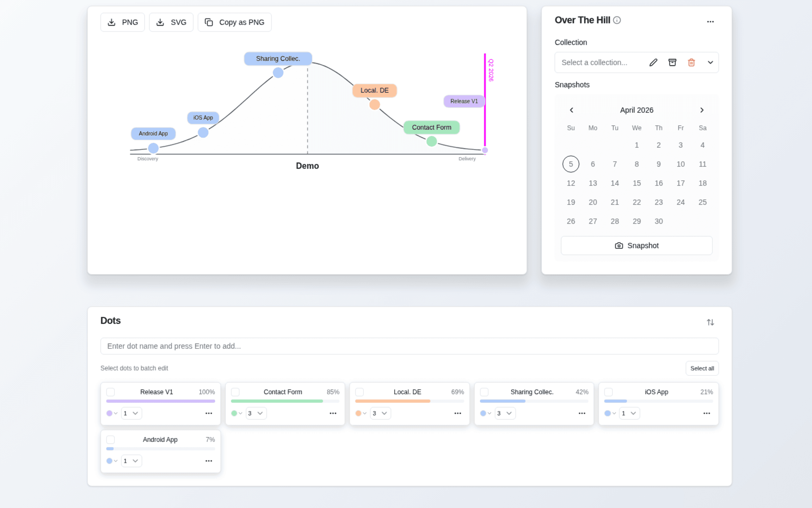Screen dimensions: 812x508
Task: Go to the next month in calendar
Action: coord(702,110)
